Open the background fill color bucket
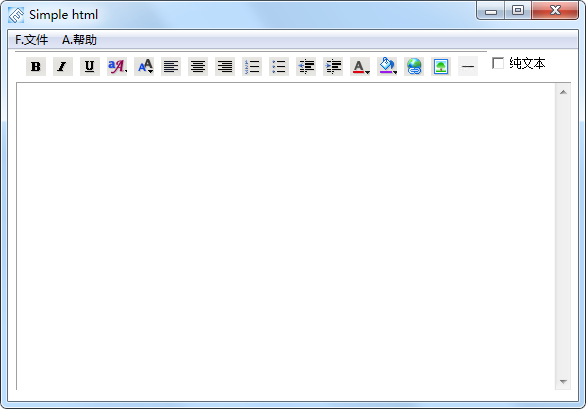Viewport: 586px width, 409px height. 387,67
